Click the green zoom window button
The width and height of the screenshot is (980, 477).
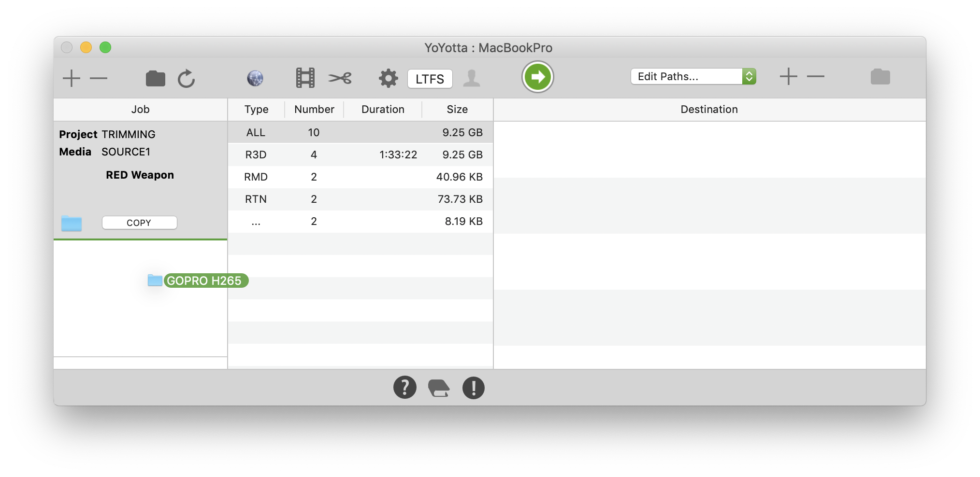[x=105, y=47]
